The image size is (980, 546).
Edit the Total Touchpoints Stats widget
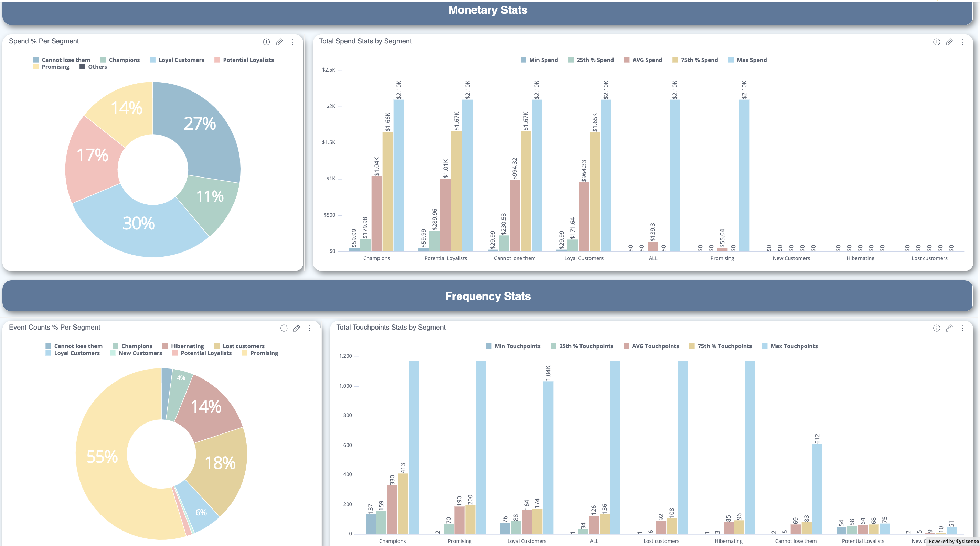949,328
